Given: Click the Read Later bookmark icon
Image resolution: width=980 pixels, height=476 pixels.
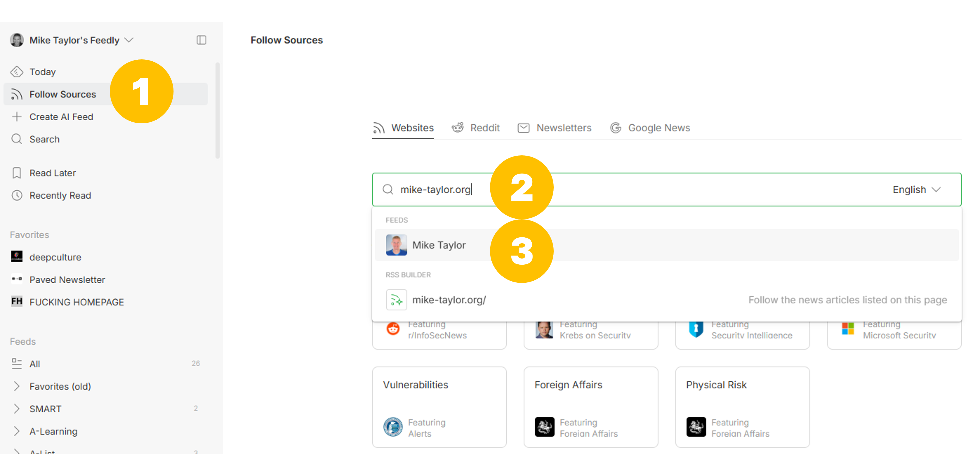Looking at the screenshot, I should [x=17, y=173].
